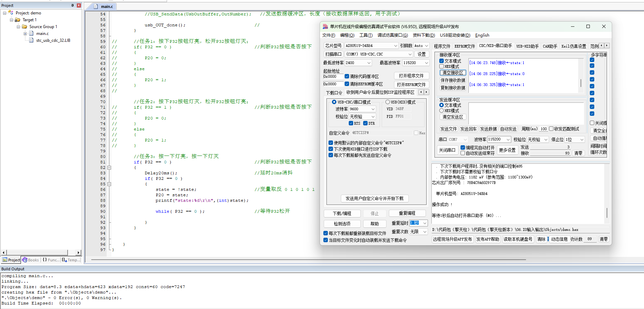Click left arrow beside 下载口令 tab strip
Viewport: 644px width, 309px height.
pos(421,92)
